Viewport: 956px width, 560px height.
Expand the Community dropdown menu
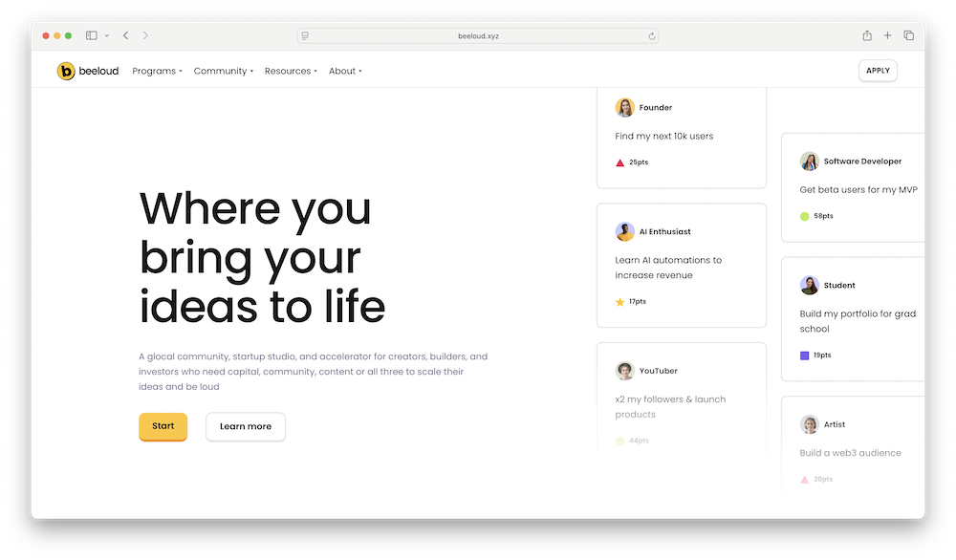point(224,71)
